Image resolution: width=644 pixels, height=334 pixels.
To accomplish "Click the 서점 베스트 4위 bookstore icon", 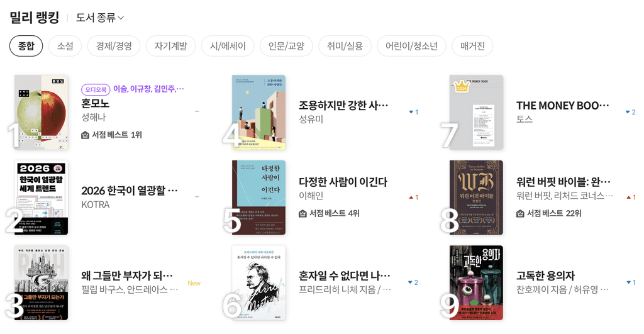I will pyautogui.click(x=303, y=213).
